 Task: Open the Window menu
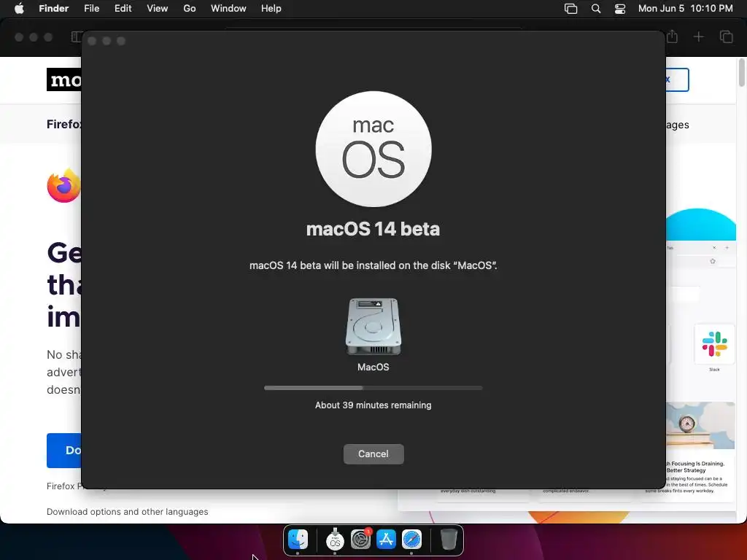228,9
